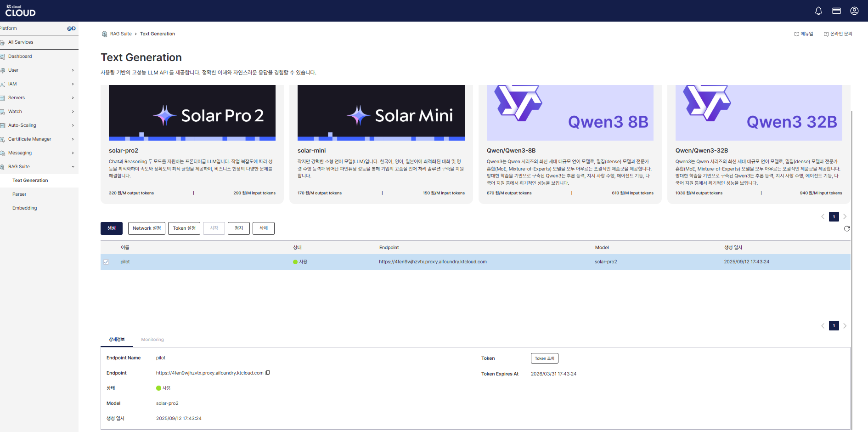Expand the Servers submenu
This screenshot has width=868, height=432.
point(73,97)
